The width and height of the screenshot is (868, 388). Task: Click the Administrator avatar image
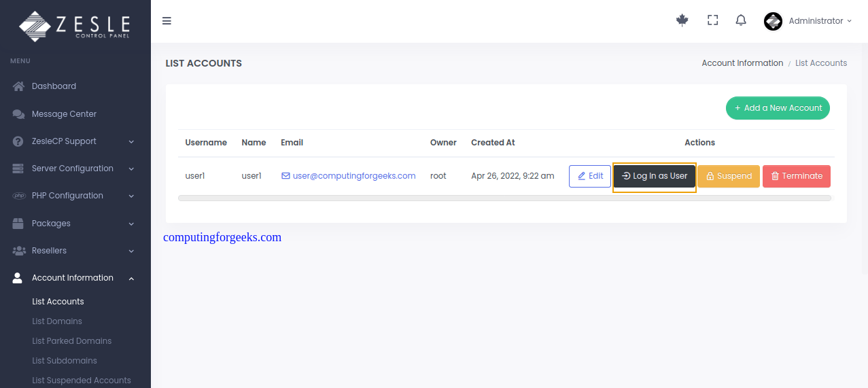pyautogui.click(x=773, y=21)
